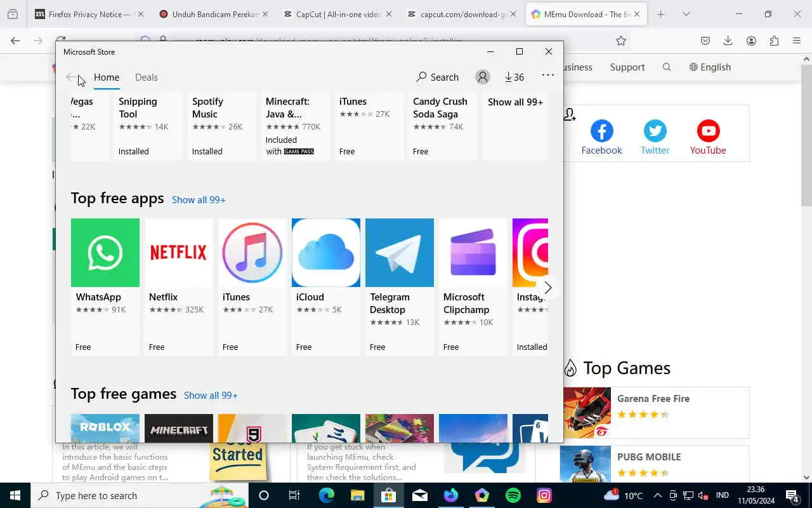Open the Snipping Tool card
Viewport: 812px width, 508px height.
[x=147, y=126]
